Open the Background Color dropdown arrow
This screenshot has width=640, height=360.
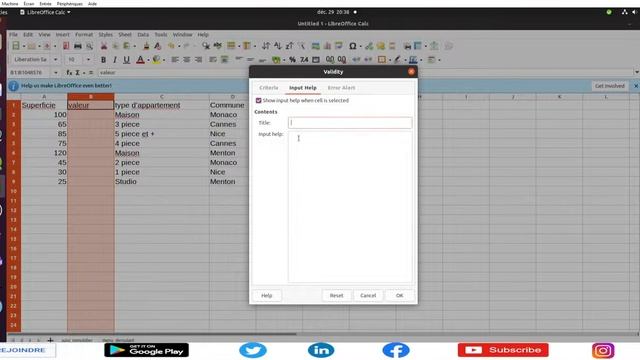click(x=164, y=60)
